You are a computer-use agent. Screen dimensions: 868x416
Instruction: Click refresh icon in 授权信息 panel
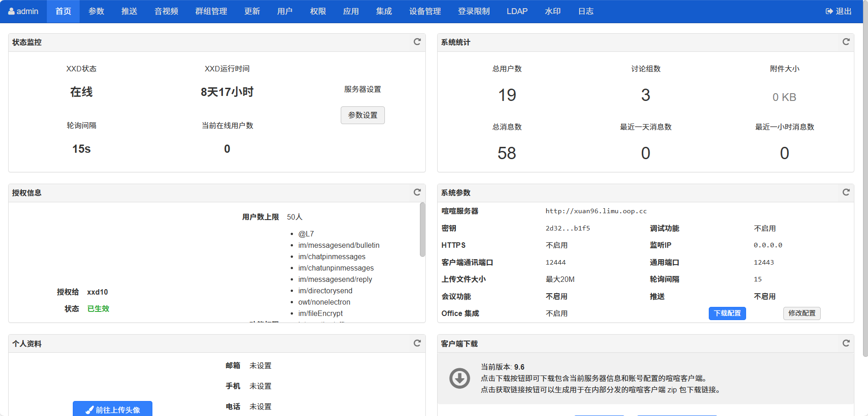coord(417,192)
